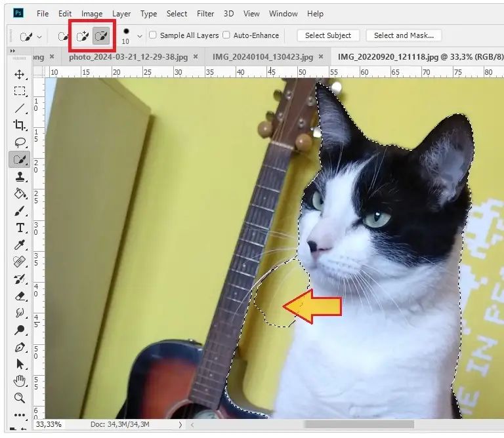Viewport: 504px width, 438px height.
Task: Click the Photoshop Ps logo icon
Action: (18, 13)
